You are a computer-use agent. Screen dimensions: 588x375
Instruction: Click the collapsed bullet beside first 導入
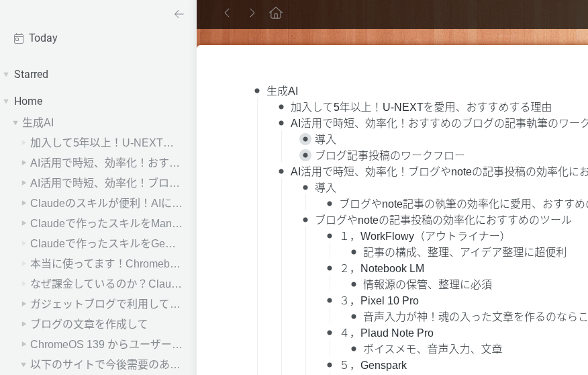[305, 139]
